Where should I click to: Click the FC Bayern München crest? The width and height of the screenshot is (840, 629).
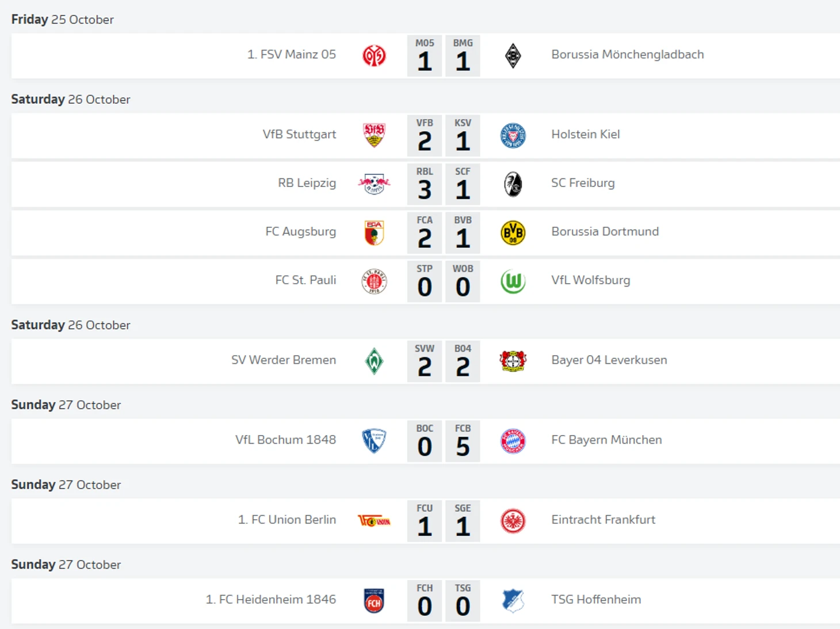click(513, 441)
